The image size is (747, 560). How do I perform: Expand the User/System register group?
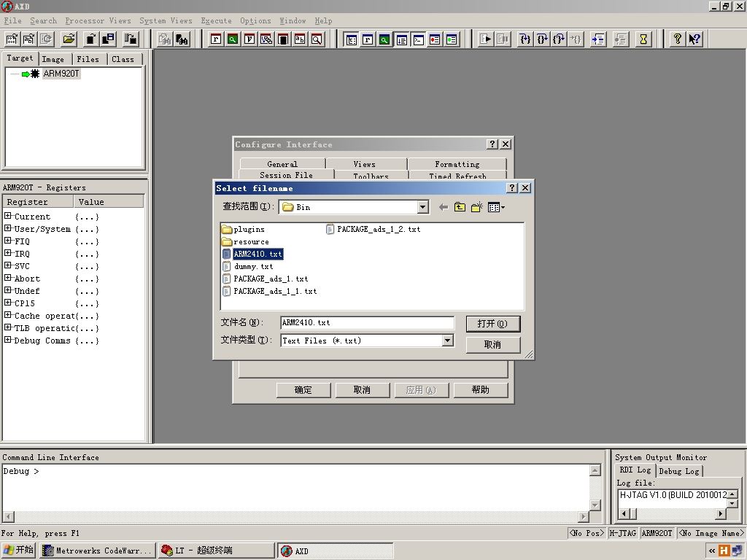pos(7,228)
